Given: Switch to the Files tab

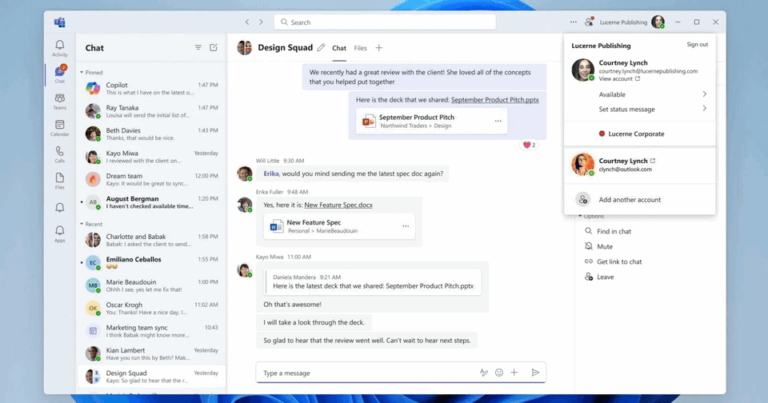Looking at the screenshot, I should pos(360,48).
